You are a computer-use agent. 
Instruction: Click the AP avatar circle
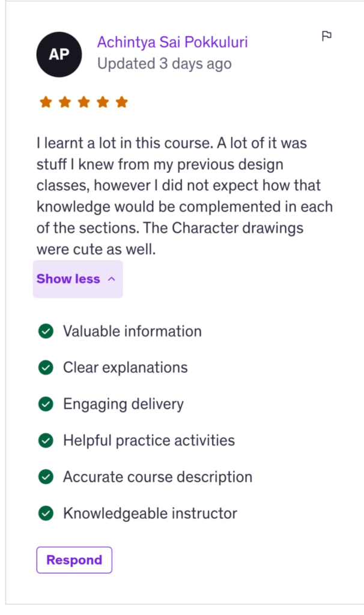coord(59,53)
